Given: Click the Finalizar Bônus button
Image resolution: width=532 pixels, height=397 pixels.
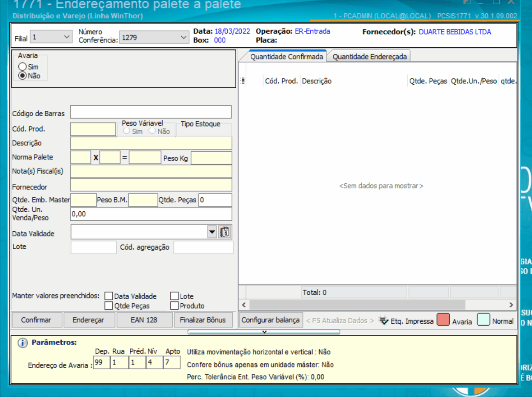Looking at the screenshot, I should pos(203,320).
